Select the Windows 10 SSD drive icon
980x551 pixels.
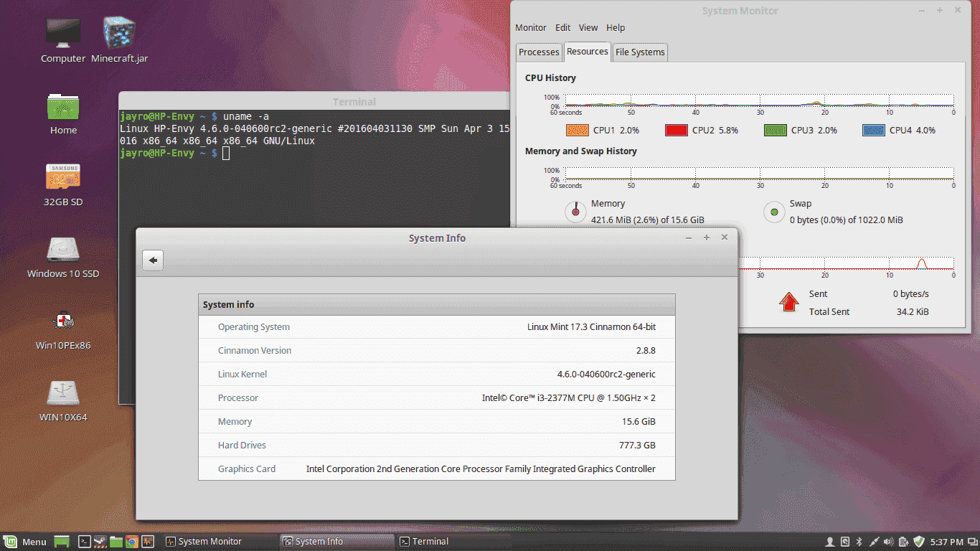click(63, 257)
